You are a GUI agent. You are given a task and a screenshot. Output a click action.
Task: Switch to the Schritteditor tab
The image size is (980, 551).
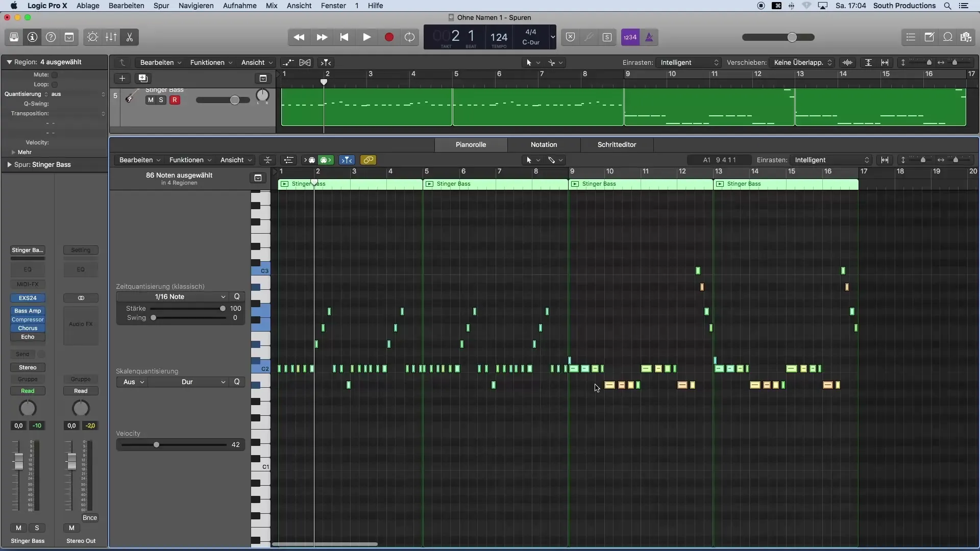[617, 145]
